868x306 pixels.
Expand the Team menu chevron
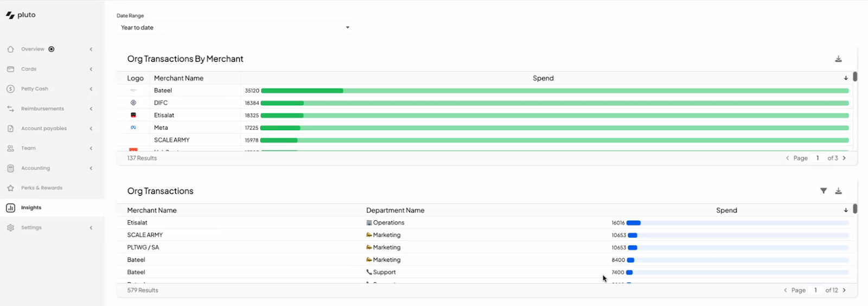coord(91,148)
